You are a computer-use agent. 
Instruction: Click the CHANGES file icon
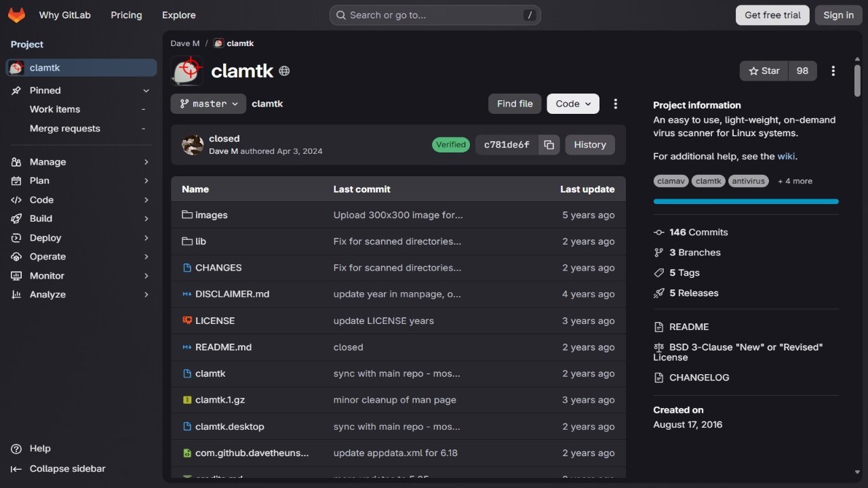click(x=187, y=268)
